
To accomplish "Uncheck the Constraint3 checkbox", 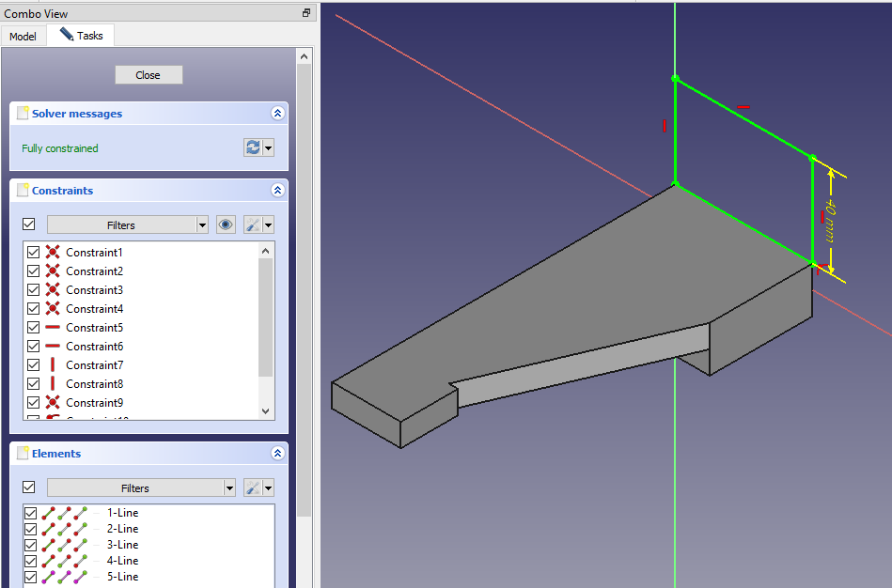I will 34,290.
